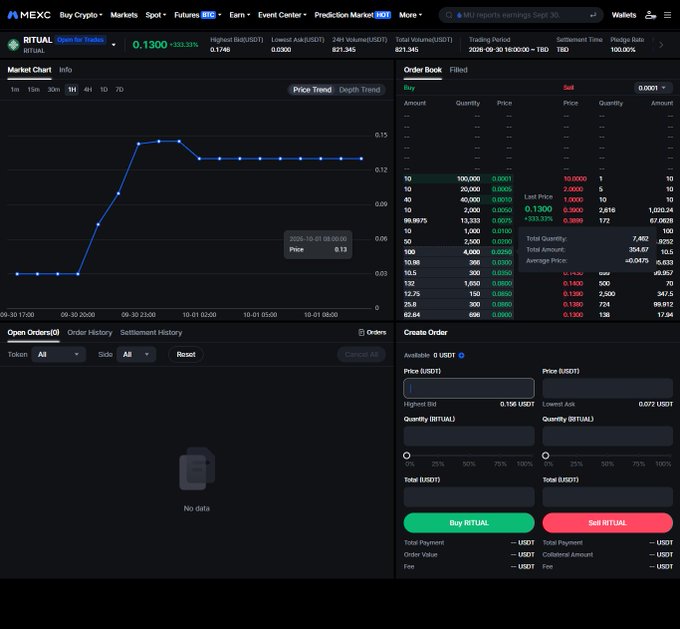The width and height of the screenshot is (680, 629).
Task: Open the Side filter dropdown
Action: [136, 354]
